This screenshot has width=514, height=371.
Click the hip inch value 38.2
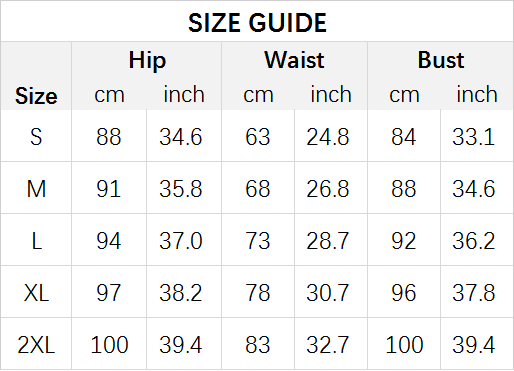180,293
